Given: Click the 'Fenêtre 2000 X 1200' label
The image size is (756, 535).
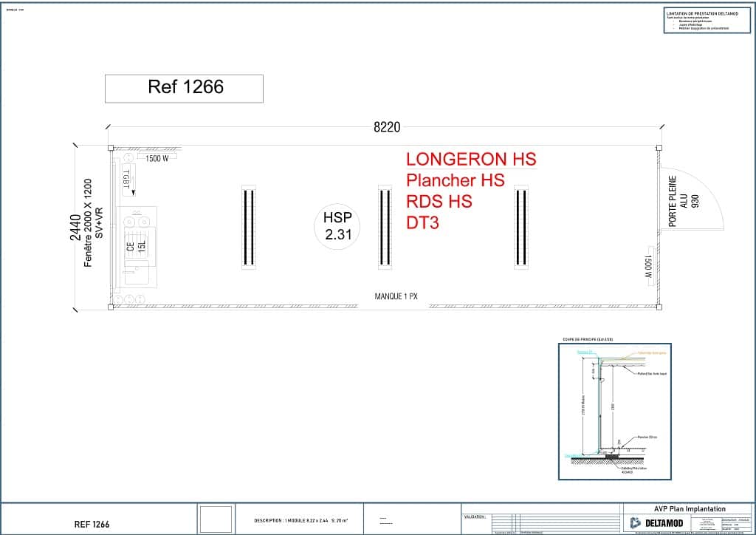Looking at the screenshot, I should [x=88, y=223].
